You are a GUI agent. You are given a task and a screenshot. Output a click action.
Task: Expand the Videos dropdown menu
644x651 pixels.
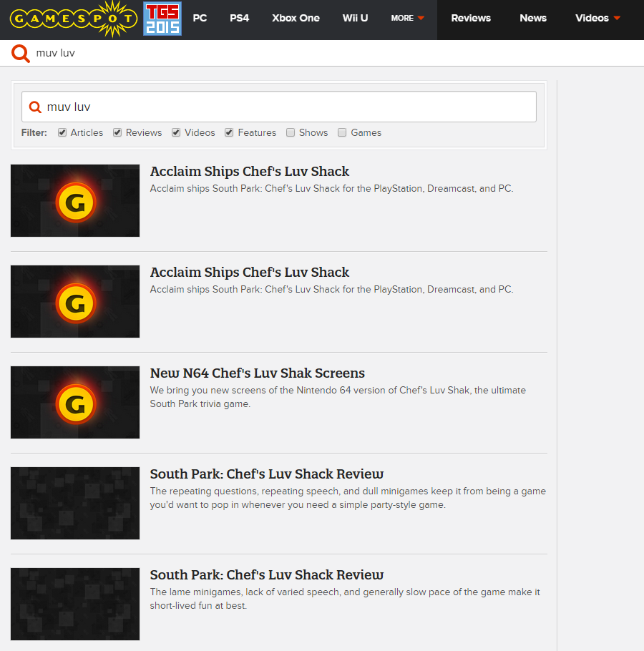pyautogui.click(x=597, y=19)
